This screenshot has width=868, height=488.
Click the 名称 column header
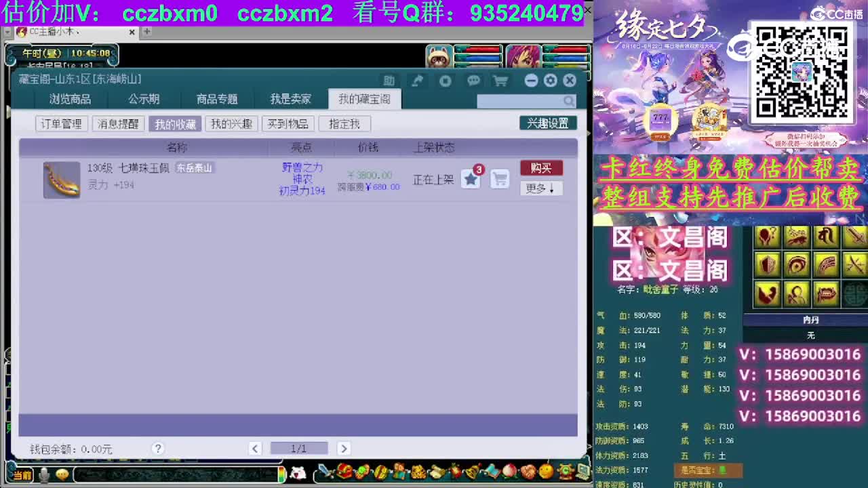click(x=177, y=147)
